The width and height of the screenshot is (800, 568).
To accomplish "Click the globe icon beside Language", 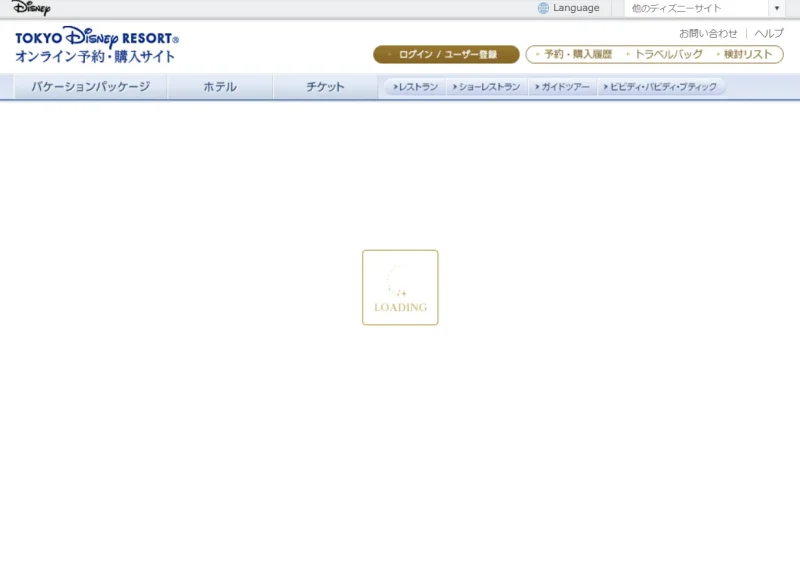I will 543,8.
